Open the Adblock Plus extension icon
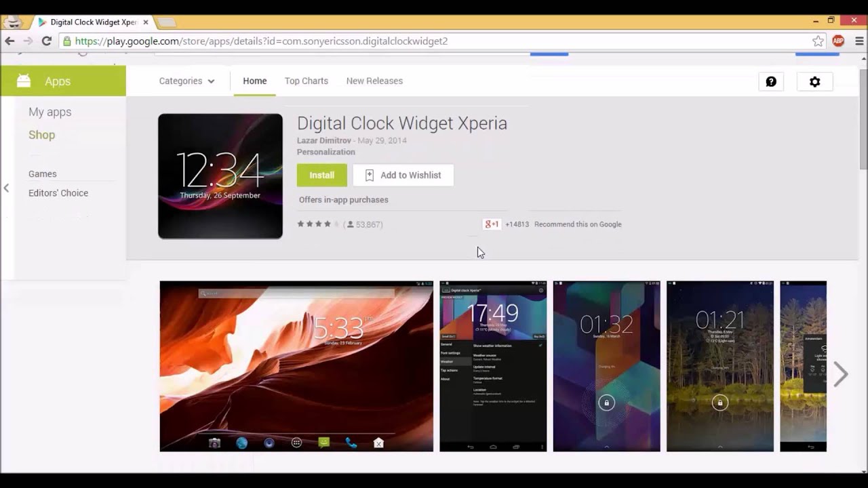868x488 pixels. click(x=838, y=41)
